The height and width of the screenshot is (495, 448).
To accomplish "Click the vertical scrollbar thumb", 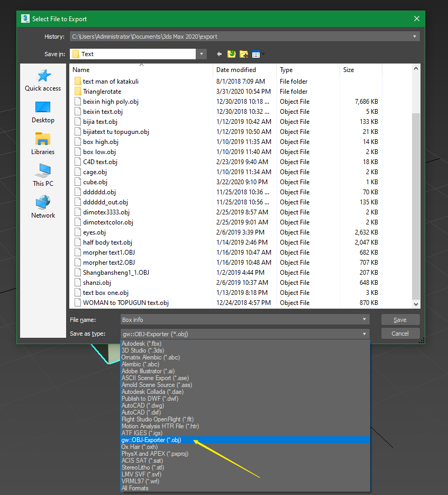I will [x=416, y=206].
